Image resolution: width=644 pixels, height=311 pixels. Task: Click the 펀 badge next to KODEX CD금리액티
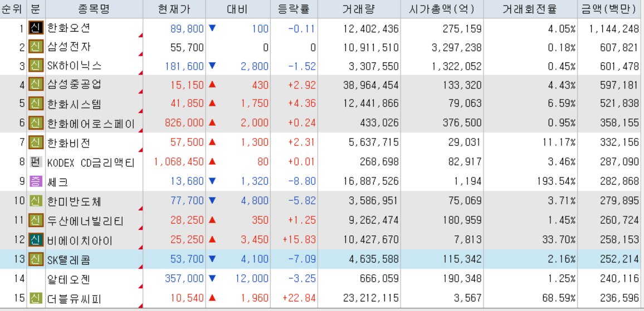coord(36,162)
